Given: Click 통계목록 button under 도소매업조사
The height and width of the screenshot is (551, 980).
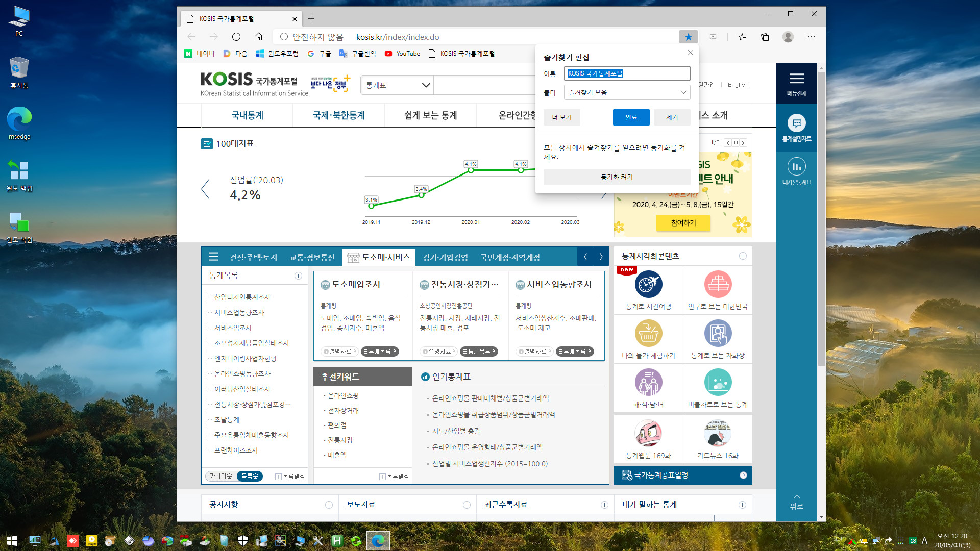Looking at the screenshot, I should tap(380, 352).
